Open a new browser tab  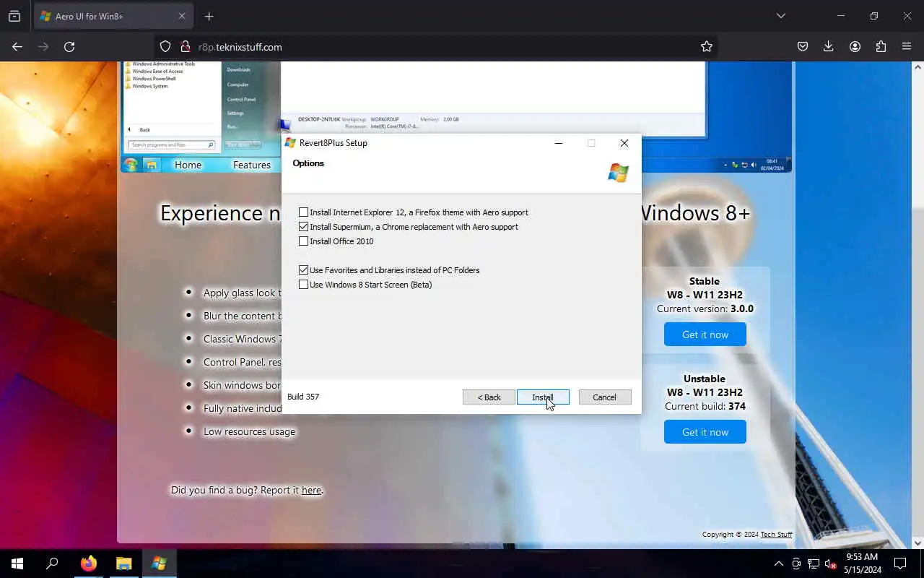click(x=209, y=16)
